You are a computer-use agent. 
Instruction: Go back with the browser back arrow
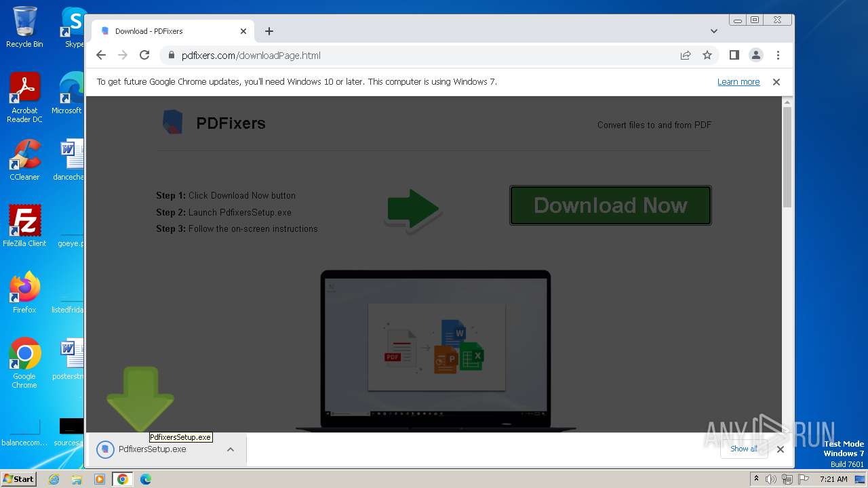pos(101,56)
